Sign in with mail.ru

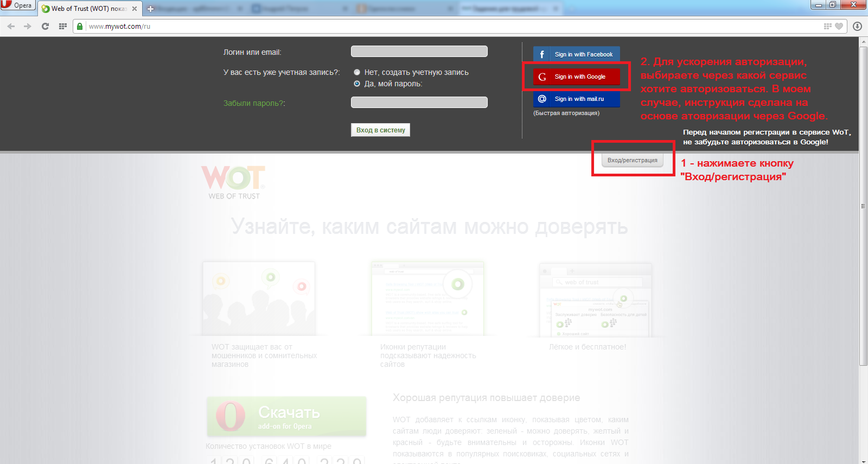coord(576,99)
